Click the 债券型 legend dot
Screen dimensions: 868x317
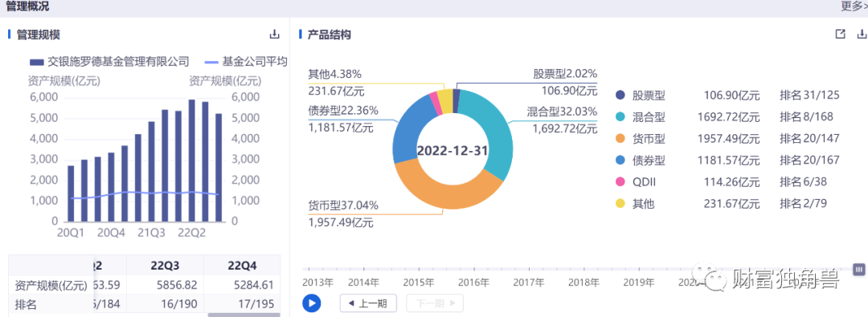click(620, 161)
